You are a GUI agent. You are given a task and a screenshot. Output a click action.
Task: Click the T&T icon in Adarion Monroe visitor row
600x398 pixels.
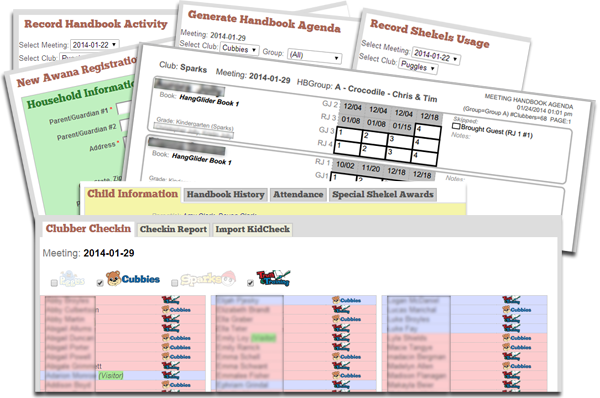[170, 375]
